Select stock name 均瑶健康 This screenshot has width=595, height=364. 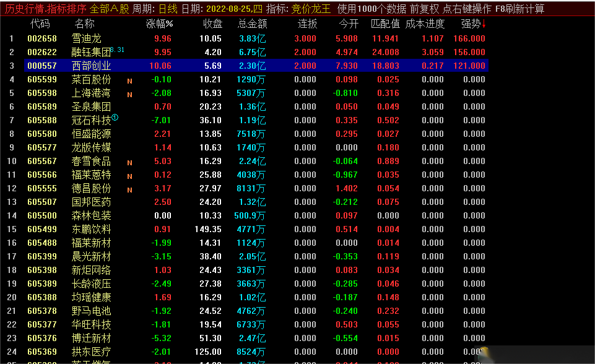pyautogui.click(x=91, y=298)
